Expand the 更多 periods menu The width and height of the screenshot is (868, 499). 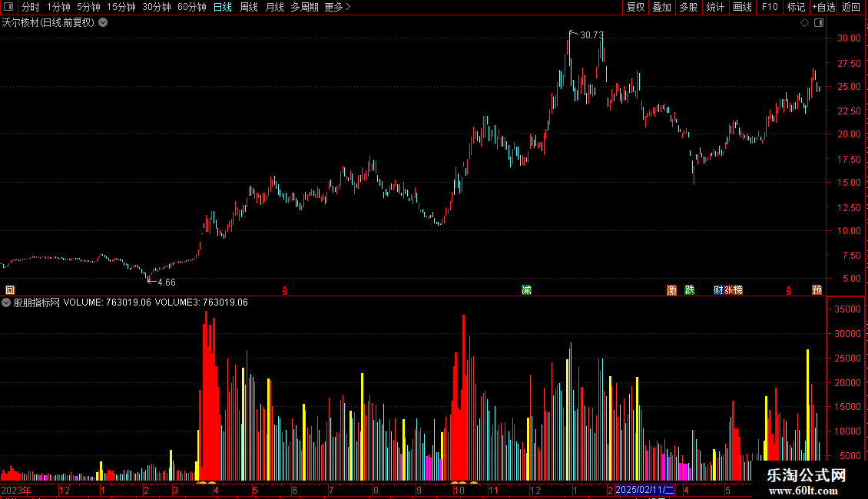(x=337, y=7)
